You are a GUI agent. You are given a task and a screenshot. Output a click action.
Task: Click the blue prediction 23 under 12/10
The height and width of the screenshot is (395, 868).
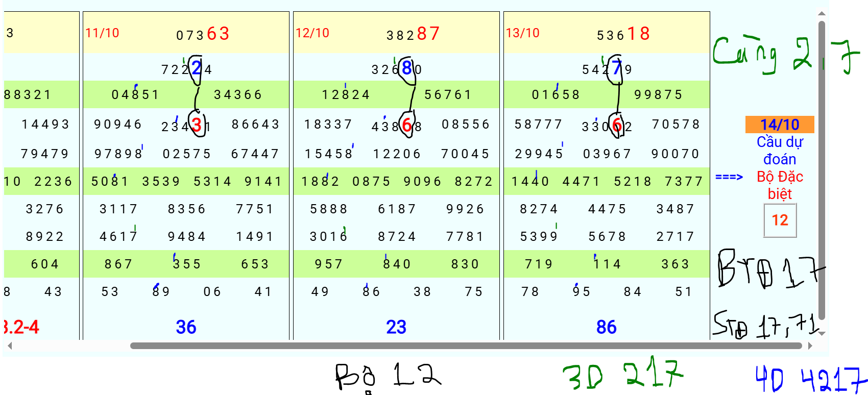tap(396, 327)
